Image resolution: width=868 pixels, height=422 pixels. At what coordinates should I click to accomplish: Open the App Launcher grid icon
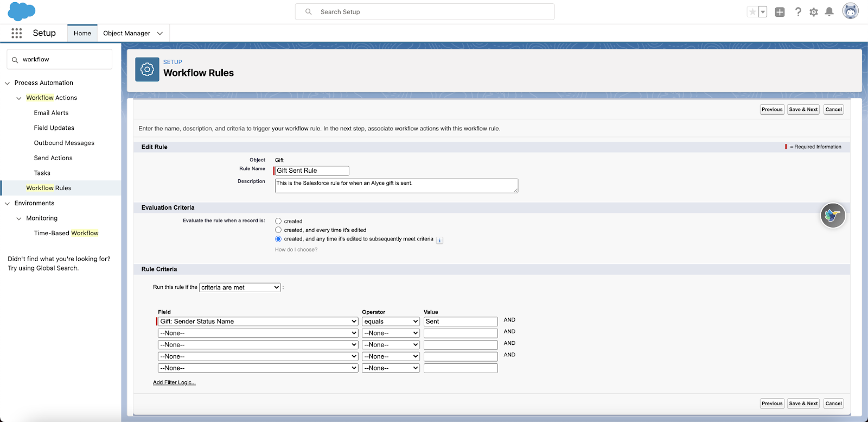(x=17, y=33)
